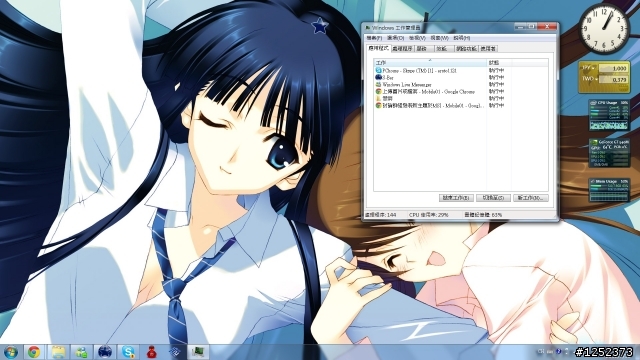Click the GeForce GPU monitor gadget

point(609,153)
